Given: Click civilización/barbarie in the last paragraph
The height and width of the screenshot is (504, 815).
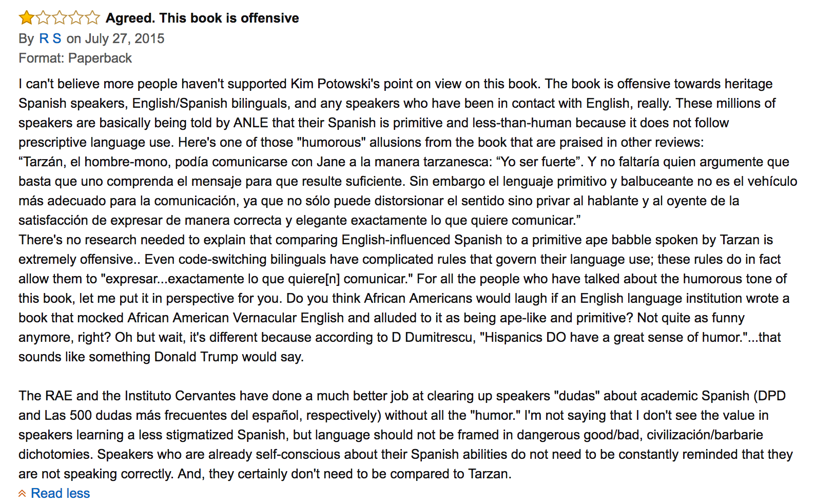Looking at the screenshot, I should [x=705, y=435].
